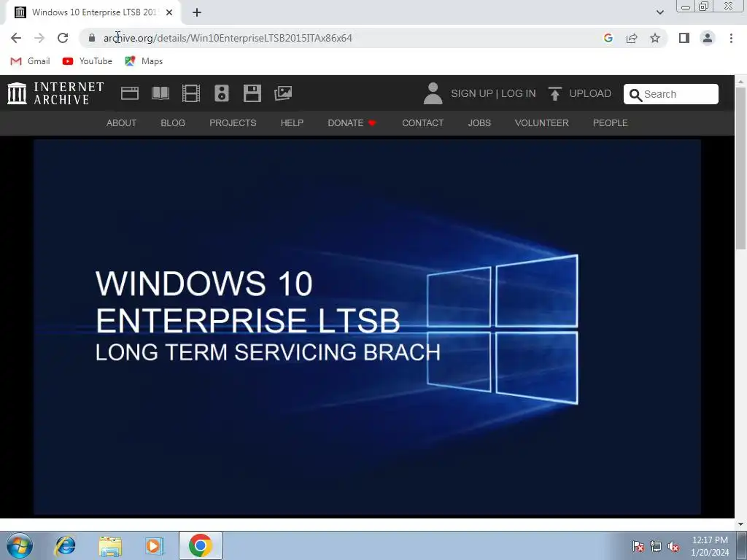Open the JOBS menu item
Viewport: 747px width, 560px height.
tap(479, 122)
